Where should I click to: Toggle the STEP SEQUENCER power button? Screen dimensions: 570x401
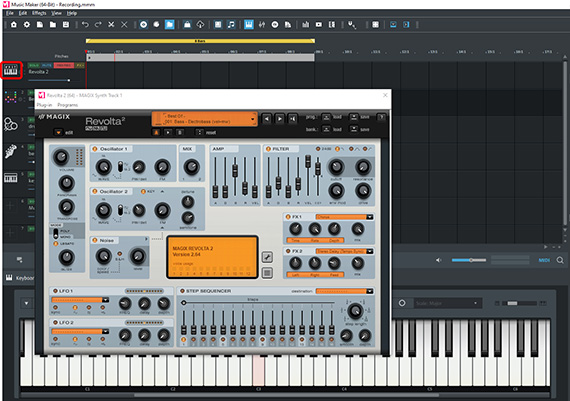[182, 291]
